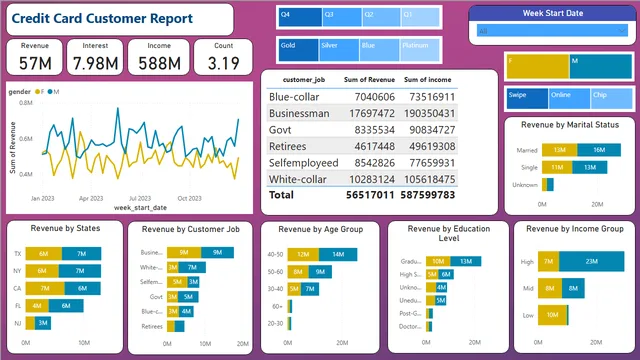Click the F legend marker in line chart
640x360 pixels.
tap(38, 92)
